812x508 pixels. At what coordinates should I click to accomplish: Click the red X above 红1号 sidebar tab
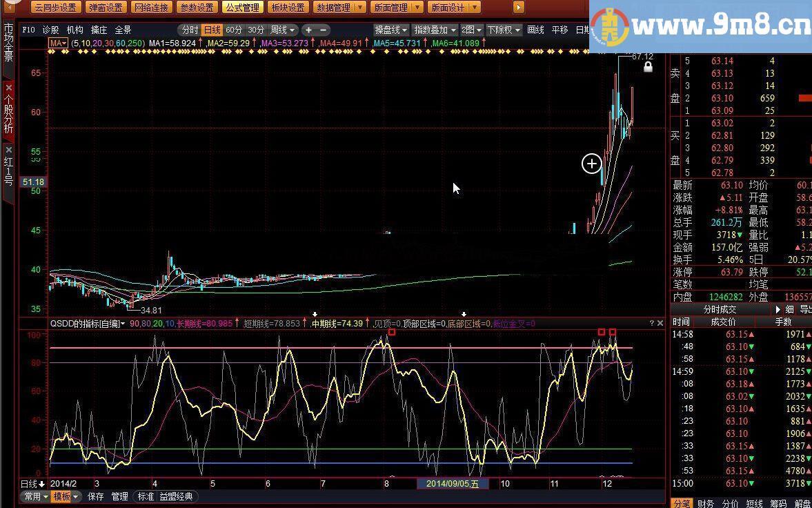click(8, 150)
